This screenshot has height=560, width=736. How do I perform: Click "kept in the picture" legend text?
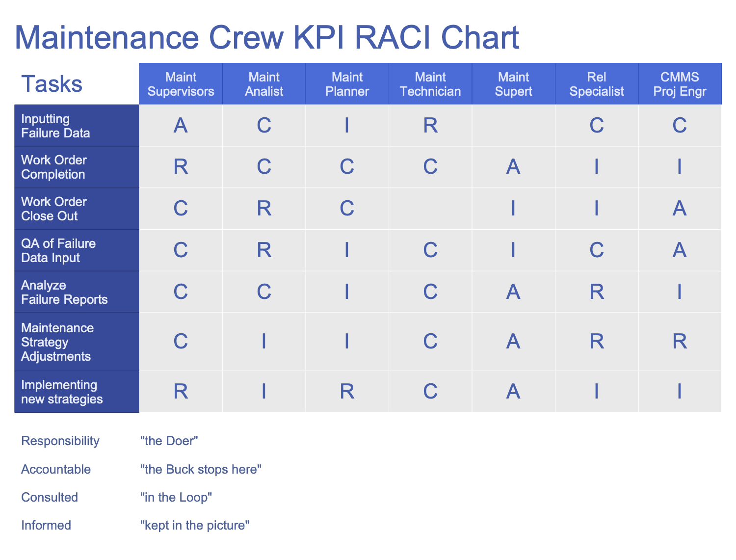tap(195, 525)
